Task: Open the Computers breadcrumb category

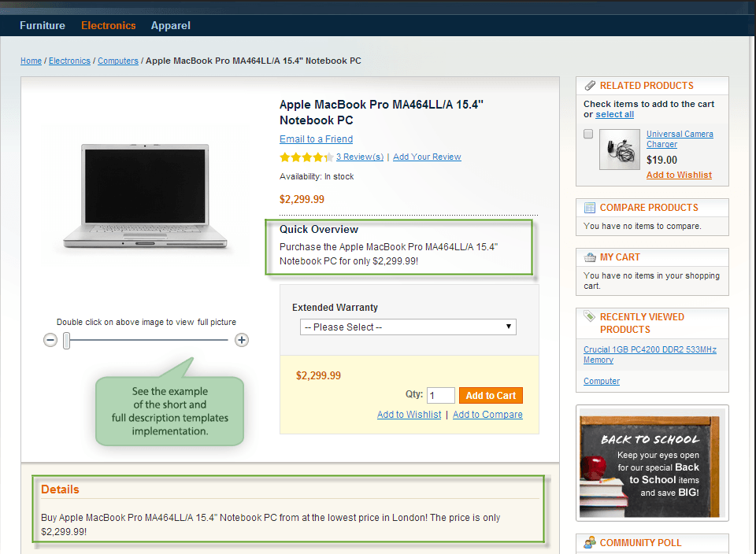Action: coord(117,60)
